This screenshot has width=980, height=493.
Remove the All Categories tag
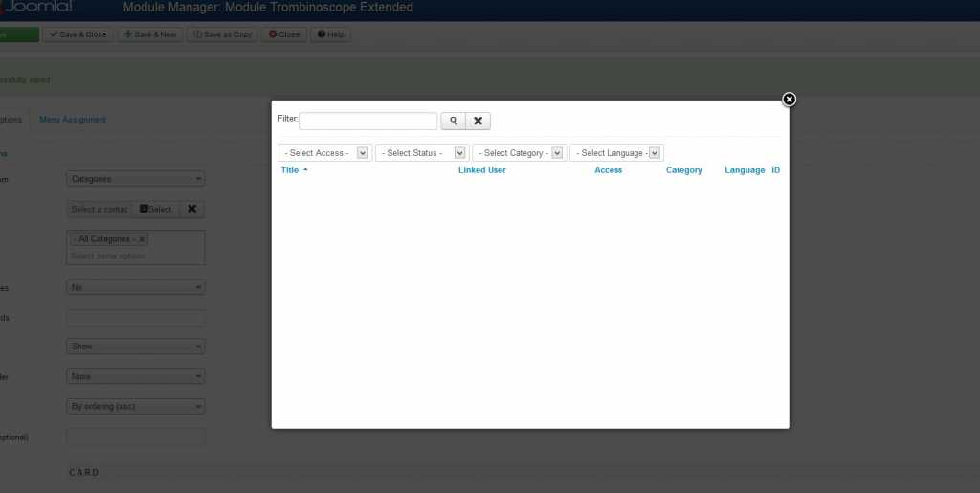142,239
